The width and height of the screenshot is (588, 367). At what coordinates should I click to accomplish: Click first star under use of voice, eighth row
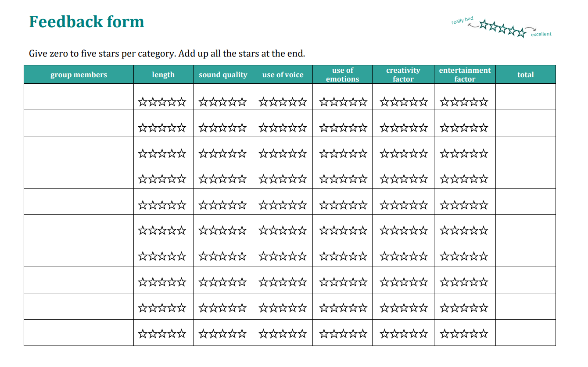click(x=264, y=282)
